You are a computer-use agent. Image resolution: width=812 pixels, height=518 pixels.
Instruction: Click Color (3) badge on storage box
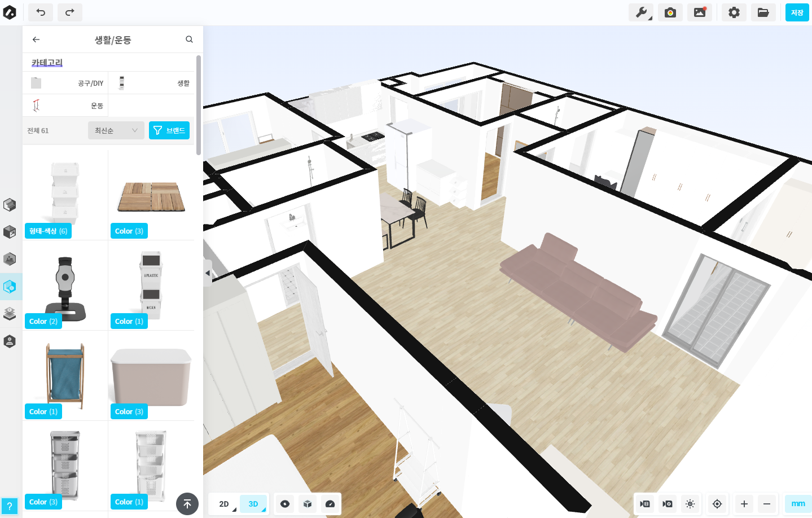click(x=129, y=411)
